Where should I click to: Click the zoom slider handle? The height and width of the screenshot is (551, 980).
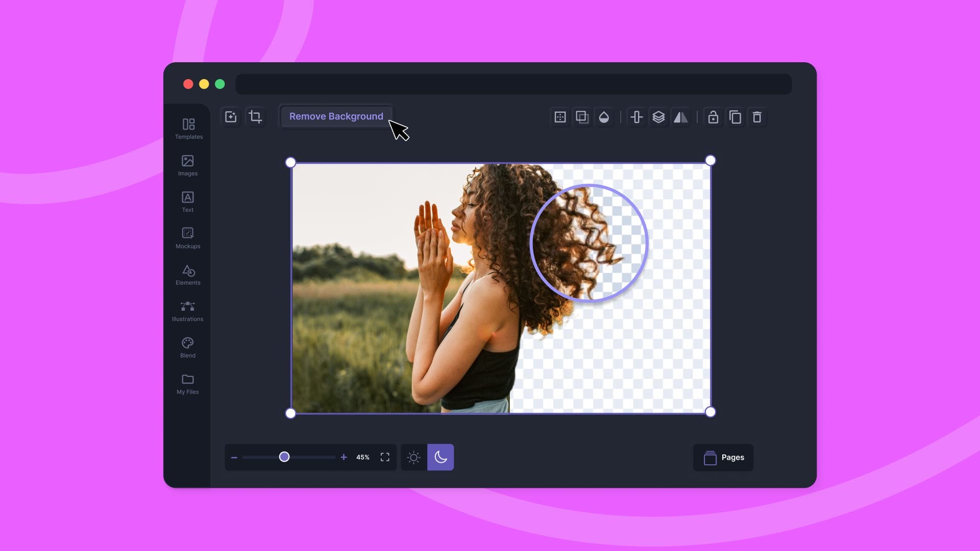point(284,457)
